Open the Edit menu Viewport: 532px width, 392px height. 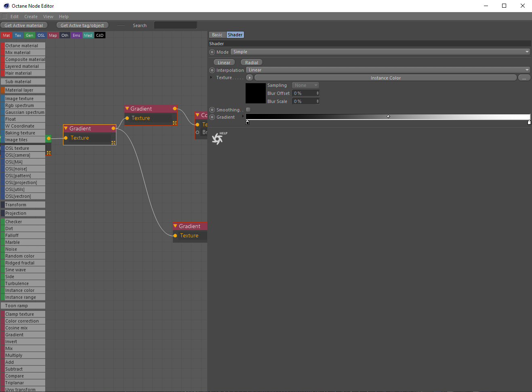pyautogui.click(x=15, y=17)
